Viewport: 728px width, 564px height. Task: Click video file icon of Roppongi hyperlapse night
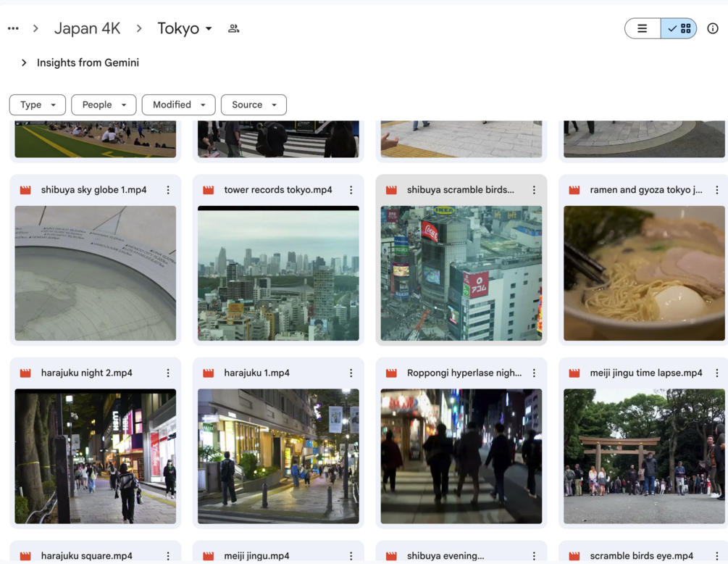391,373
